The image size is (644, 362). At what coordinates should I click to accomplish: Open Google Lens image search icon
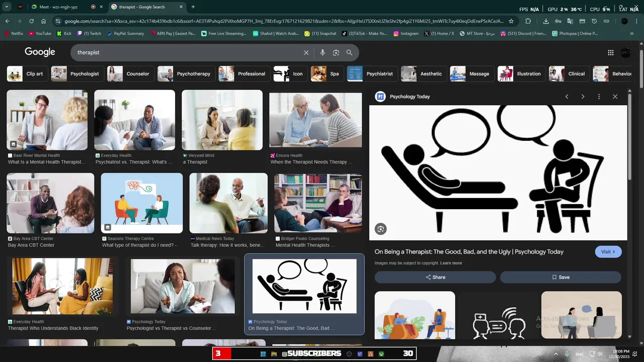click(336, 52)
